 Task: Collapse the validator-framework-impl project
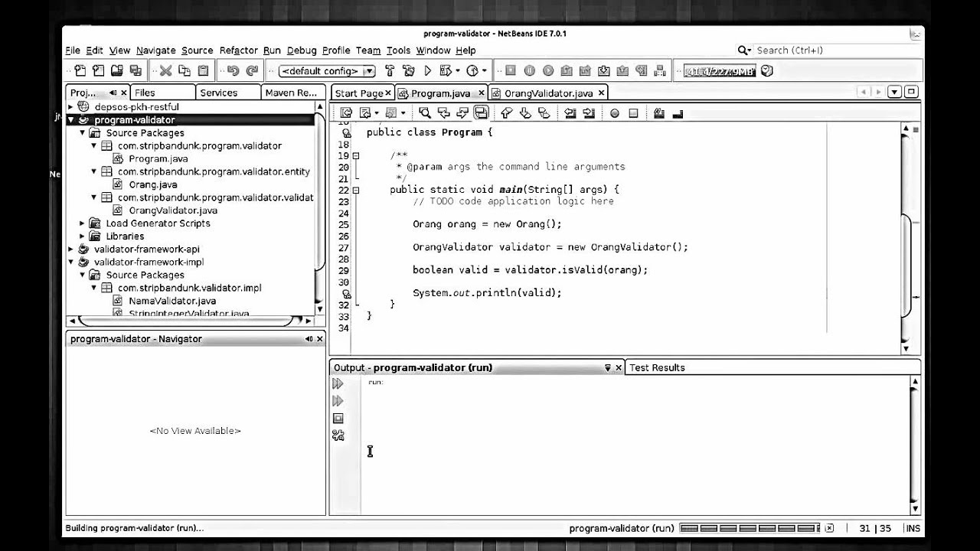(x=70, y=262)
